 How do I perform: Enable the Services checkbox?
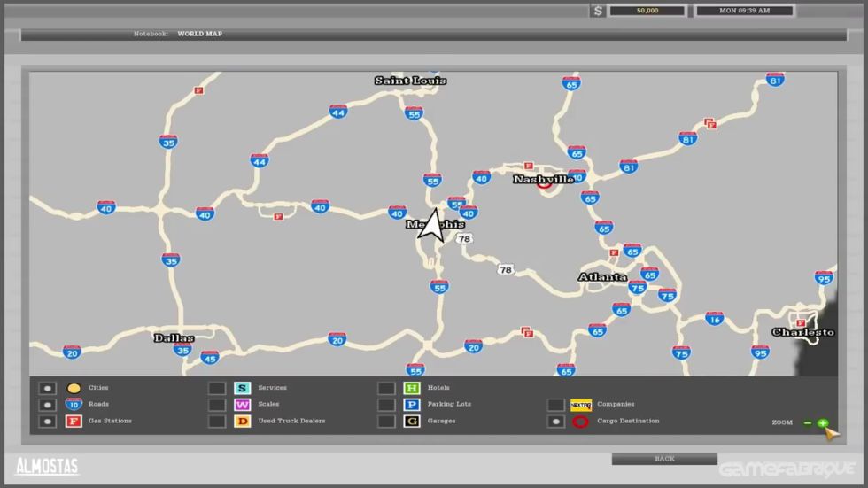(217, 389)
